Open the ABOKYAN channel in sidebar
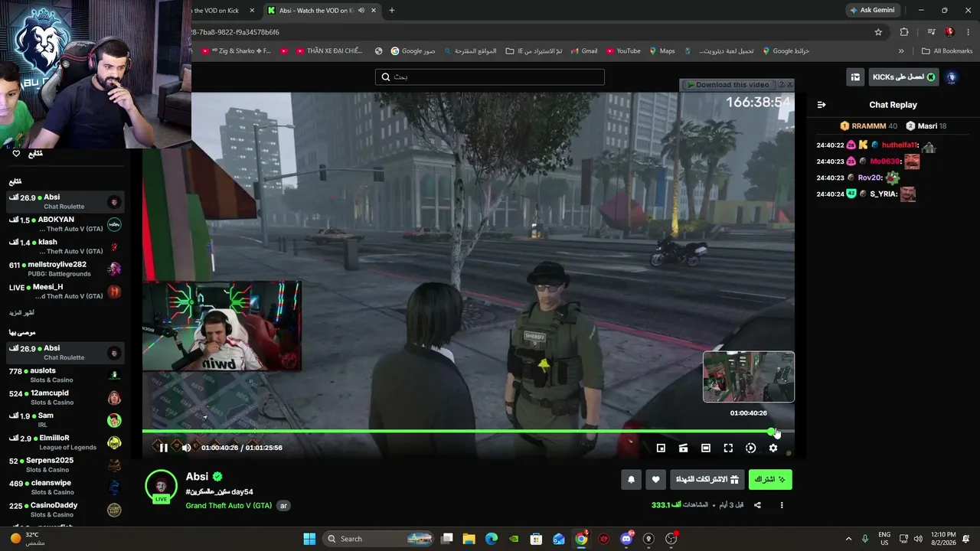 click(65, 224)
